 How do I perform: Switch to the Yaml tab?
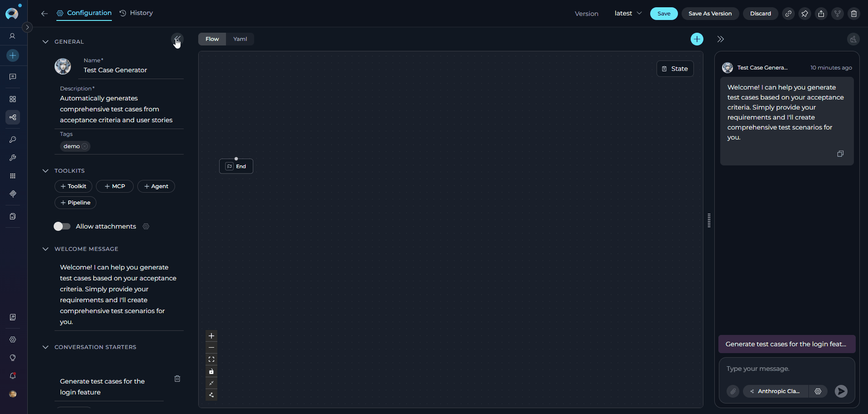(x=240, y=39)
